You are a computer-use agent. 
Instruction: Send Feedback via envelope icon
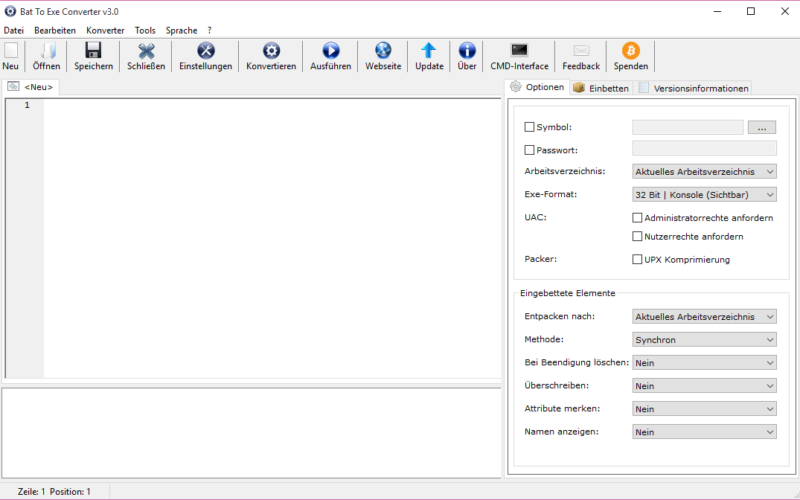coord(581,51)
